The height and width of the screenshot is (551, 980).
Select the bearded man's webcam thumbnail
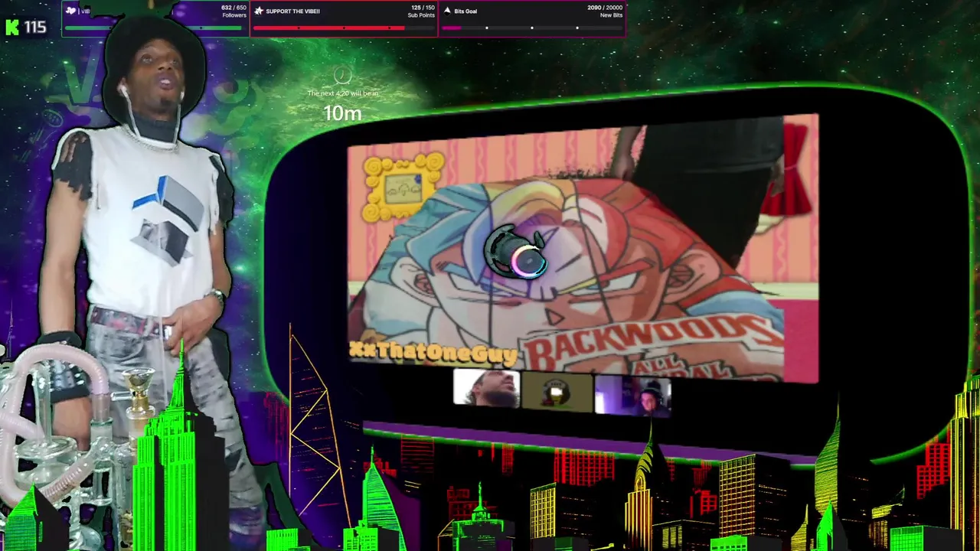487,388
